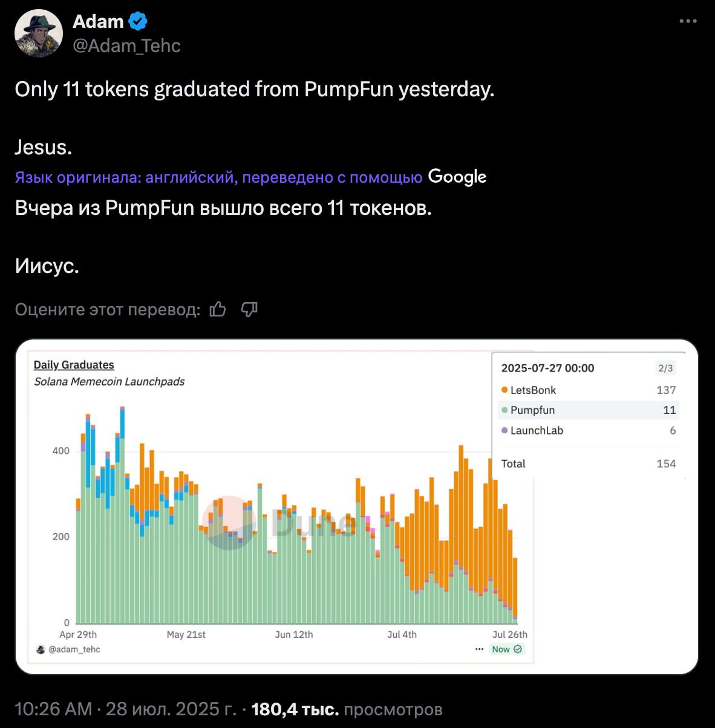Open the embedded chart image
The image size is (715, 728).
(357, 507)
